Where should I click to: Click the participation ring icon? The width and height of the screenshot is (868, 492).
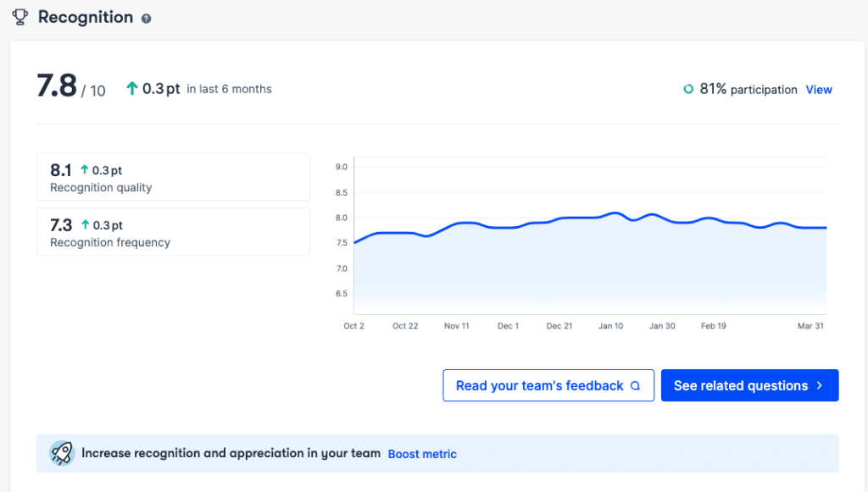[x=688, y=89]
